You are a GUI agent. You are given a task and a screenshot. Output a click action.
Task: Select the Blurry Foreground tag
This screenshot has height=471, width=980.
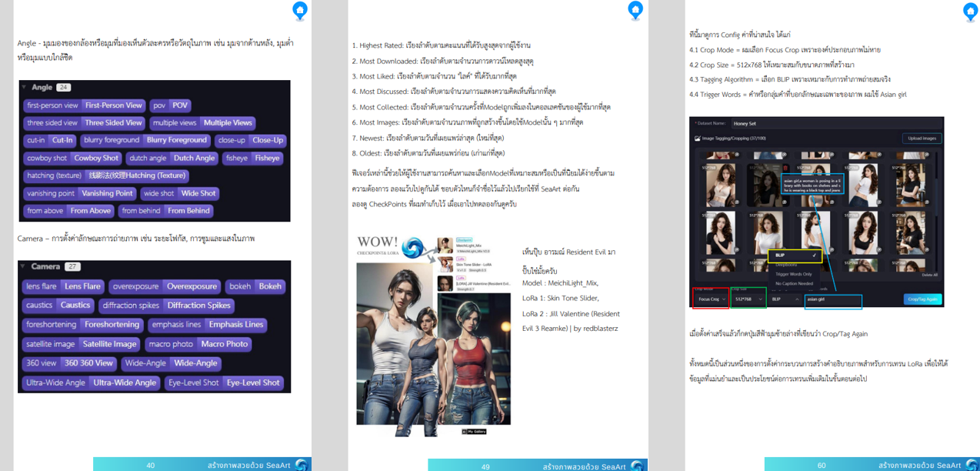pyautogui.click(x=145, y=140)
